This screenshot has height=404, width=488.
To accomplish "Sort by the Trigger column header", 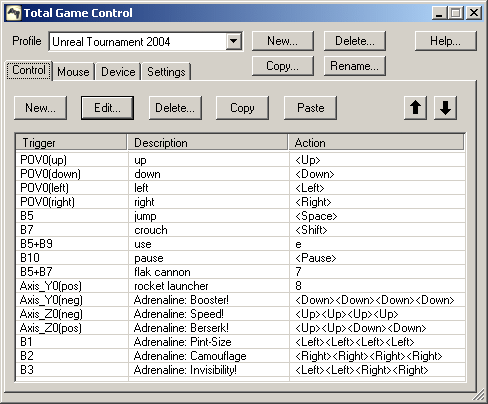I will coord(71,143).
